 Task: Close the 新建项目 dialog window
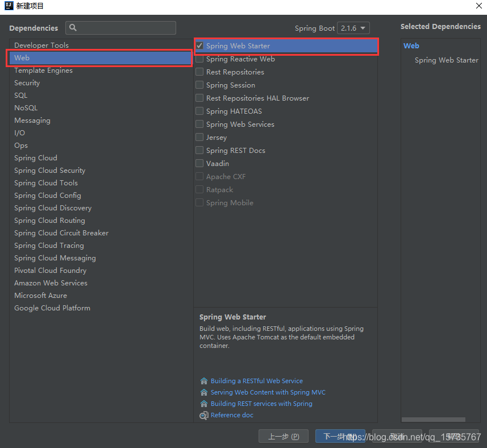[x=479, y=6]
